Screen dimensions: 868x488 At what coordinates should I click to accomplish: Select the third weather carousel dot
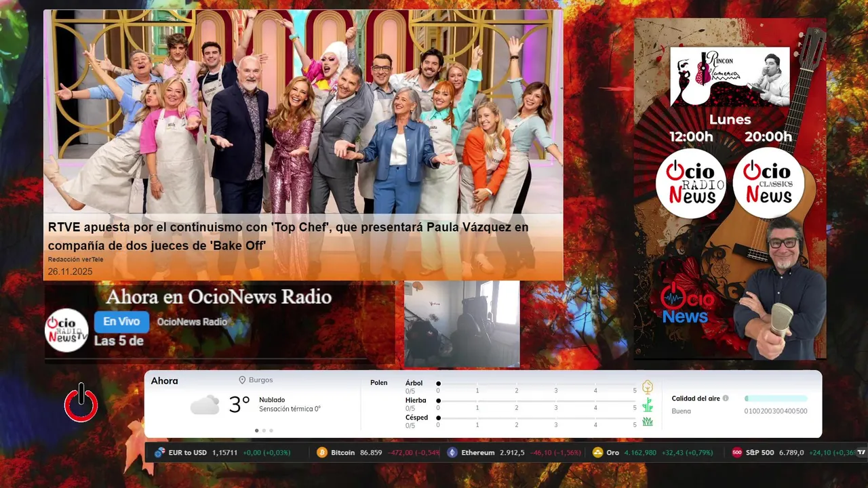pos(271,430)
